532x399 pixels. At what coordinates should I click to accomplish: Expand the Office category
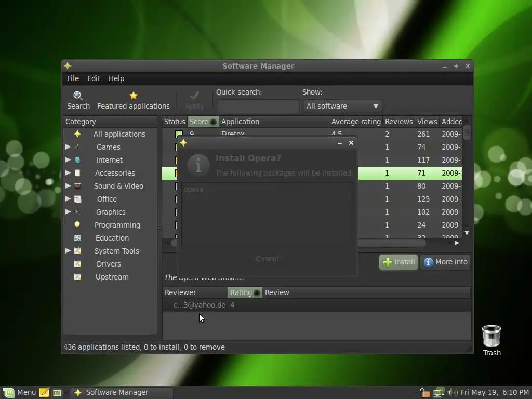point(68,199)
